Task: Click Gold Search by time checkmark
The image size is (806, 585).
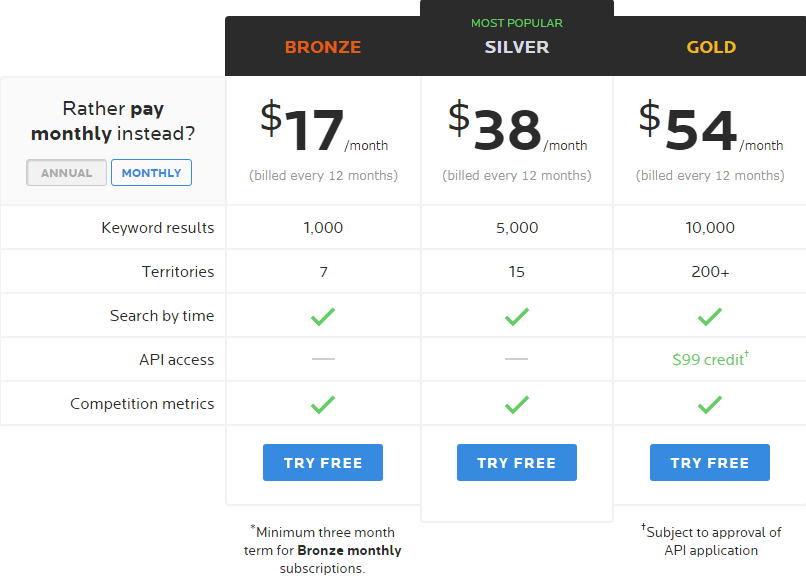Action: pos(710,316)
